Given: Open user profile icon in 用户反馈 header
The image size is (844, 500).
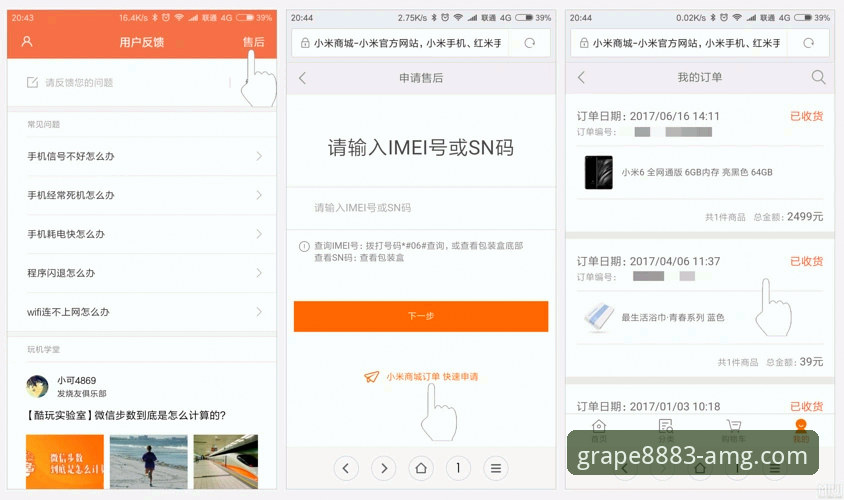Looking at the screenshot, I should click(27, 41).
